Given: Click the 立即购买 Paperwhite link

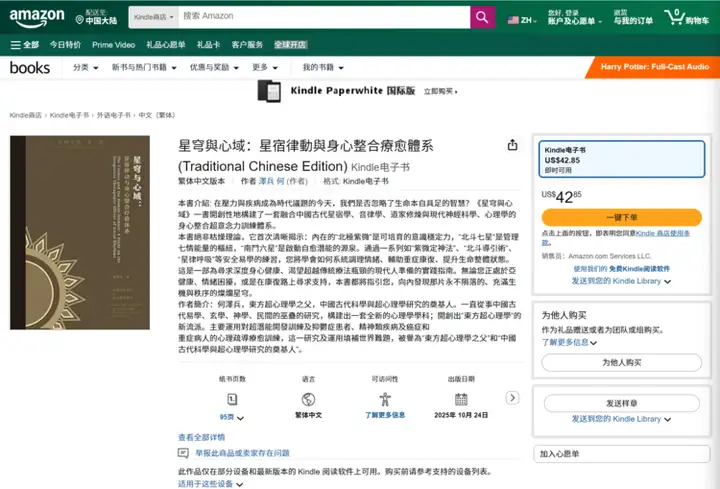Looking at the screenshot, I should click(x=440, y=91).
